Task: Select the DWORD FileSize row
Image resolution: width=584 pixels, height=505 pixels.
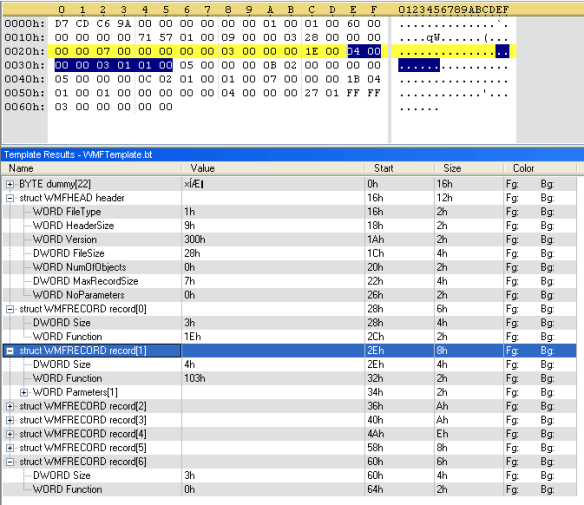Action: click(x=289, y=253)
